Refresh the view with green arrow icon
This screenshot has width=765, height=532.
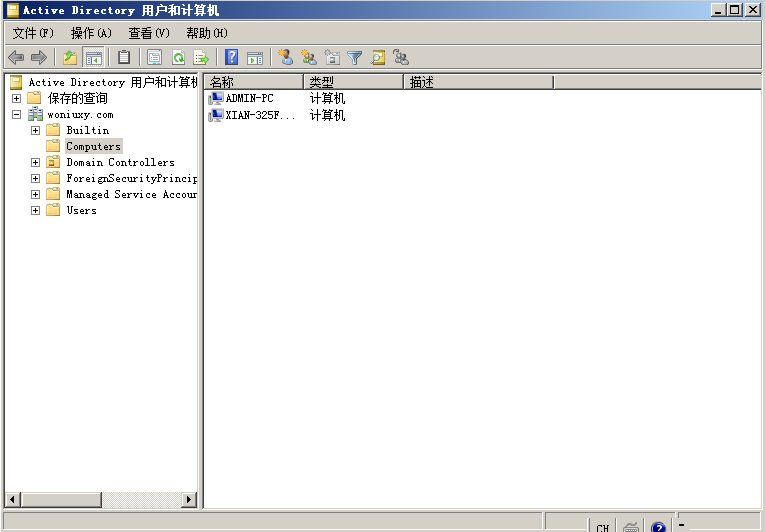click(178, 58)
